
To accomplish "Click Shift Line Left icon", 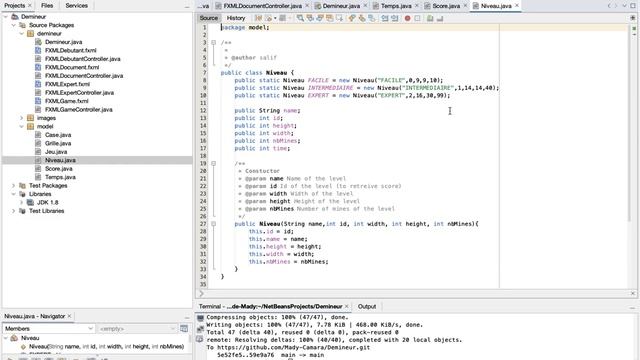I will point(385,18).
